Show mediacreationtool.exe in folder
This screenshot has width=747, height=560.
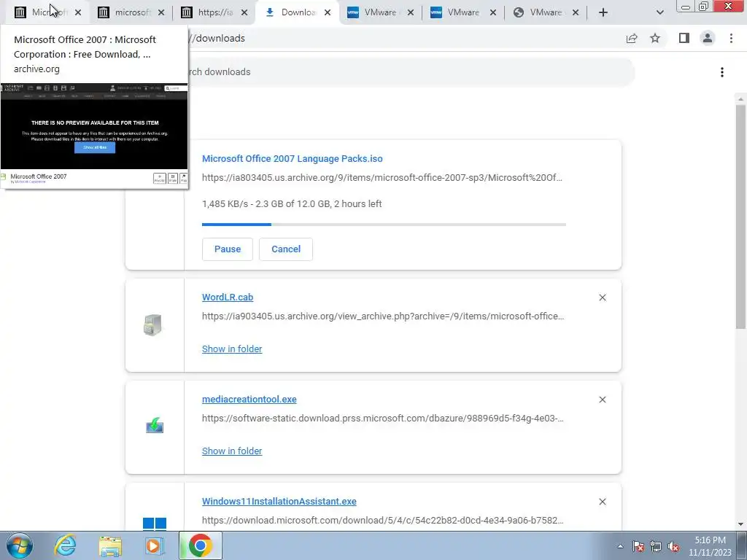tap(232, 451)
